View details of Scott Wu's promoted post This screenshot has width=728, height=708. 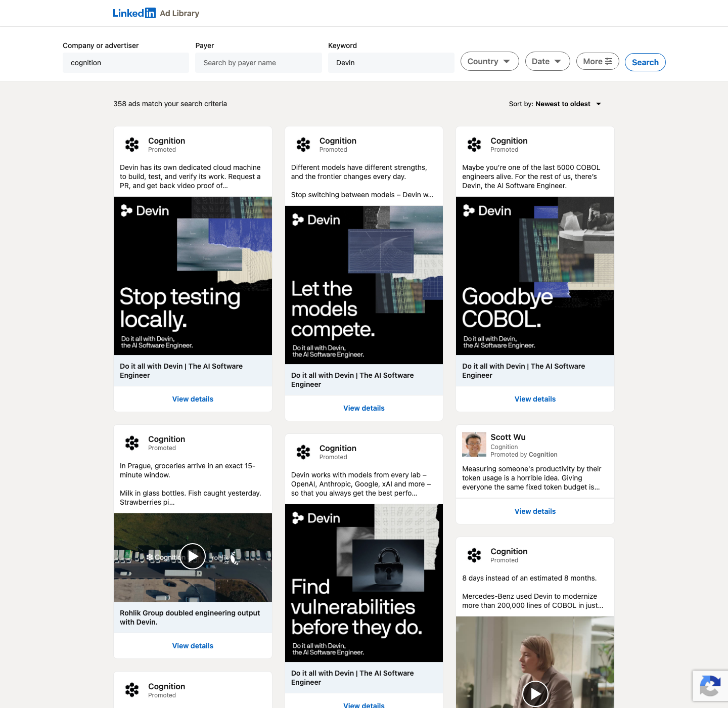point(535,511)
